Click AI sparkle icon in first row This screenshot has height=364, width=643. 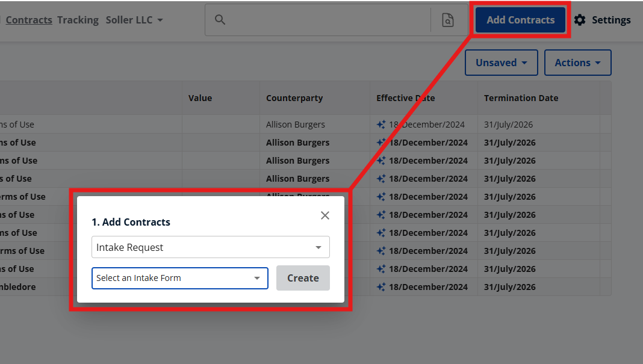[x=381, y=125]
